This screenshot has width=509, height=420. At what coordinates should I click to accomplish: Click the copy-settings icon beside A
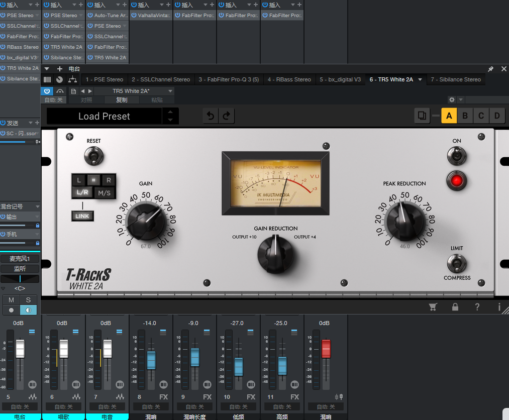(422, 116)
